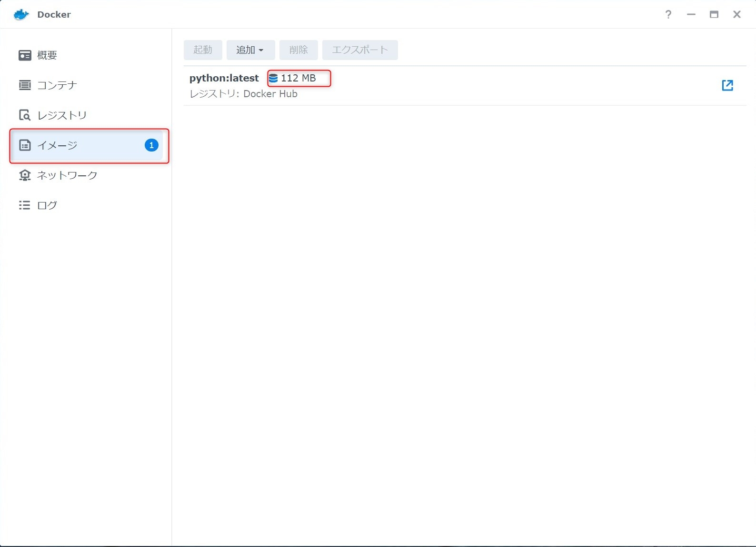Select the レジストリ registry search icon
This screenshot has width=756, height=547.
click(25, 115)
